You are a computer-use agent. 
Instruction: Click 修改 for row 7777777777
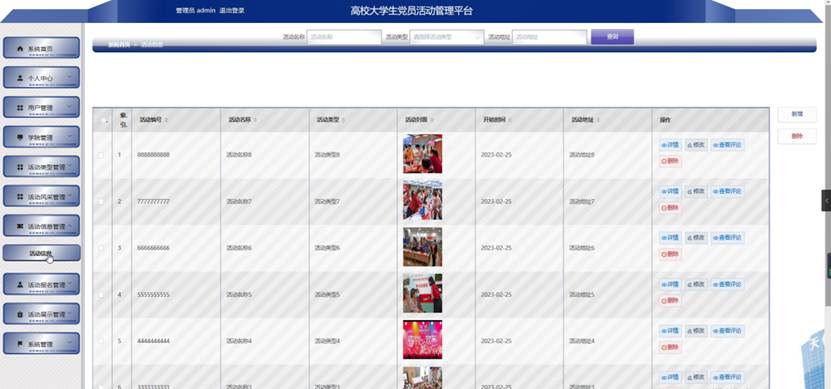(x=696, y=191)
